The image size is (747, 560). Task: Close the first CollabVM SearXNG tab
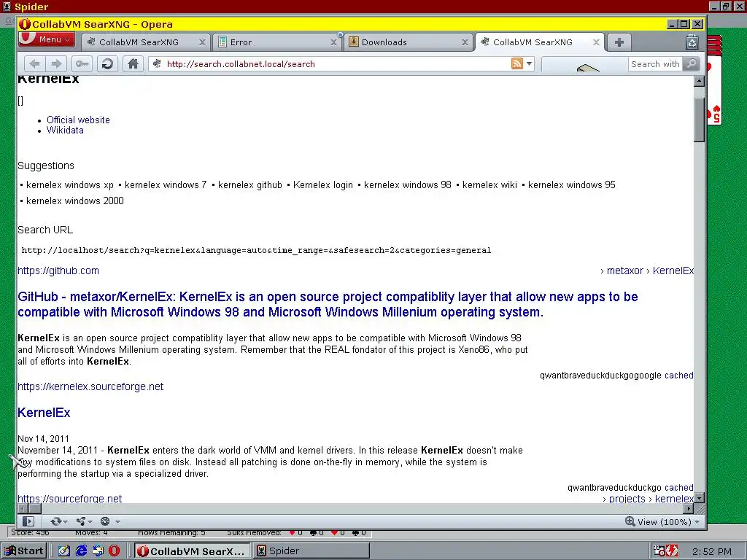click(202, 42)
